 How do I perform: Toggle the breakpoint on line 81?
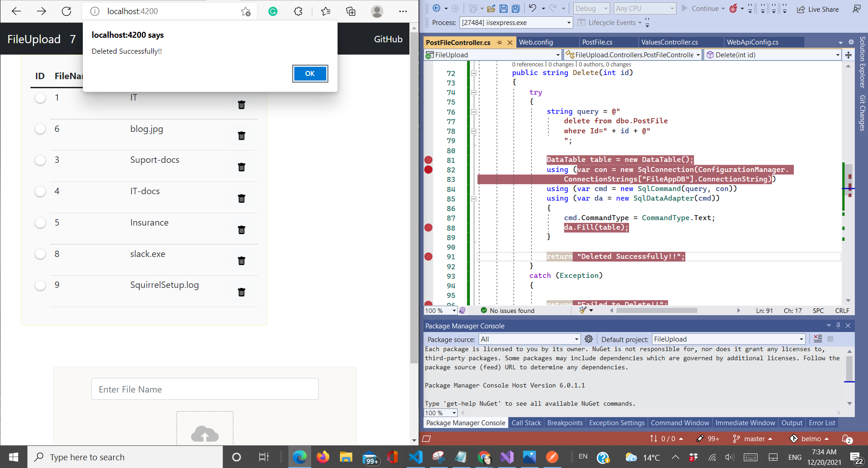click(428, 160)
